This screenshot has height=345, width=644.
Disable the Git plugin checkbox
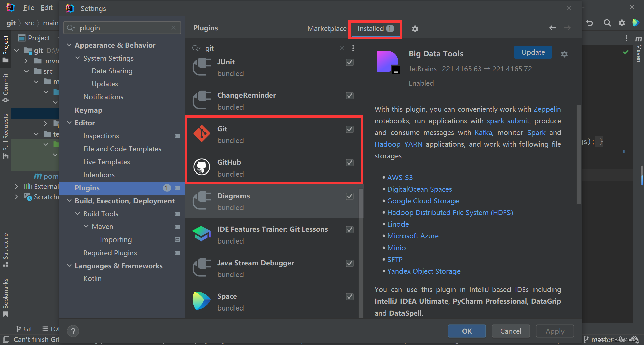coord(350,129)
